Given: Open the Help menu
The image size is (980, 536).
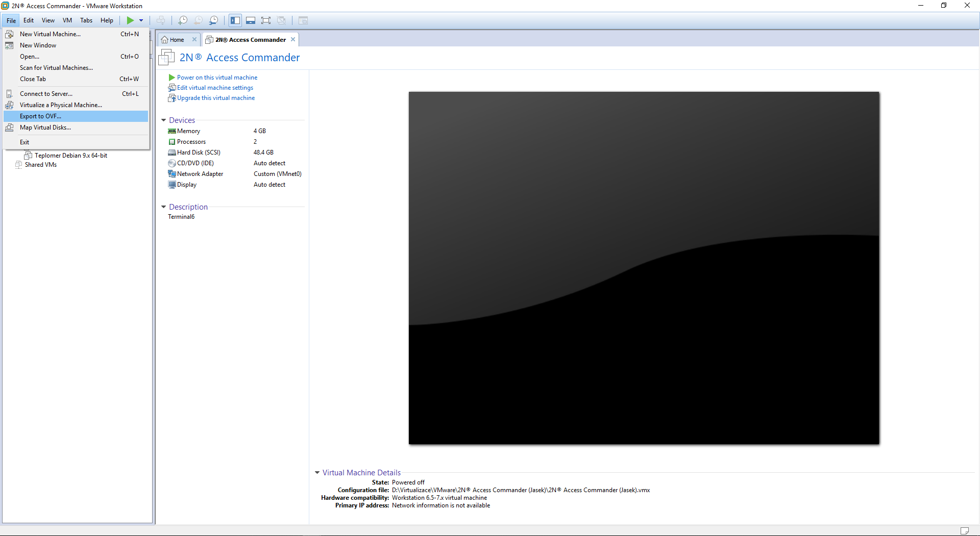Looking at the screenshot, I should 107,20.
